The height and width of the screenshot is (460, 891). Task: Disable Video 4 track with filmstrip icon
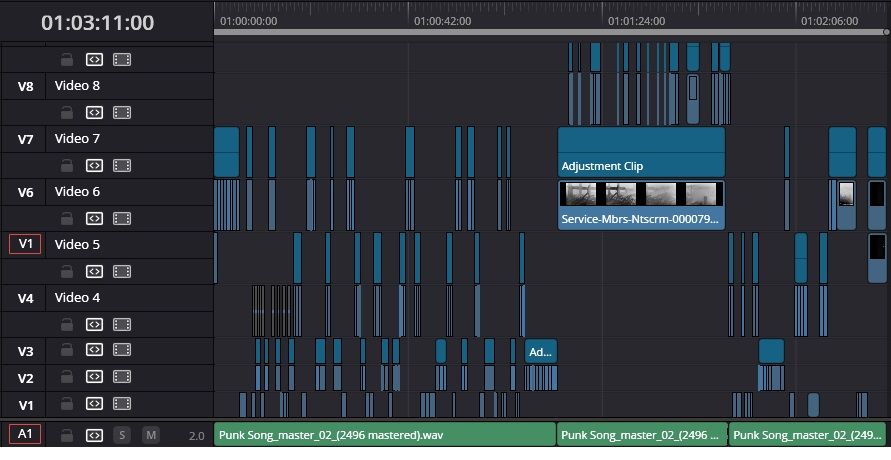(122, 324)
